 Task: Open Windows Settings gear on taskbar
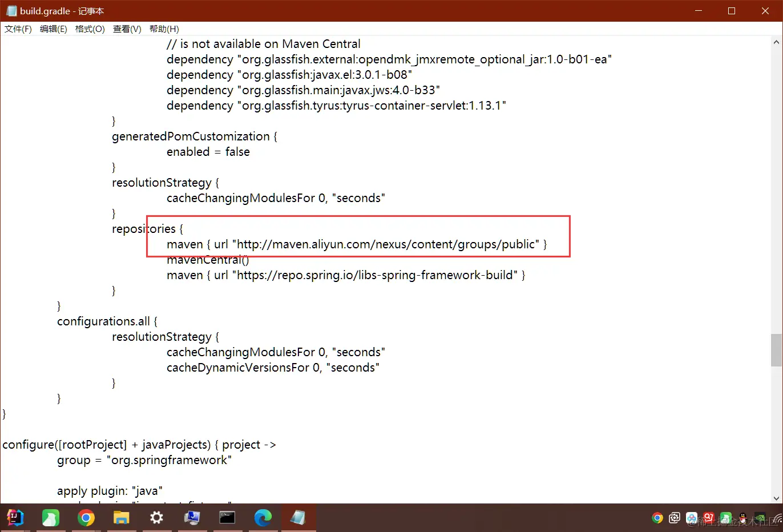click(156, 518)
